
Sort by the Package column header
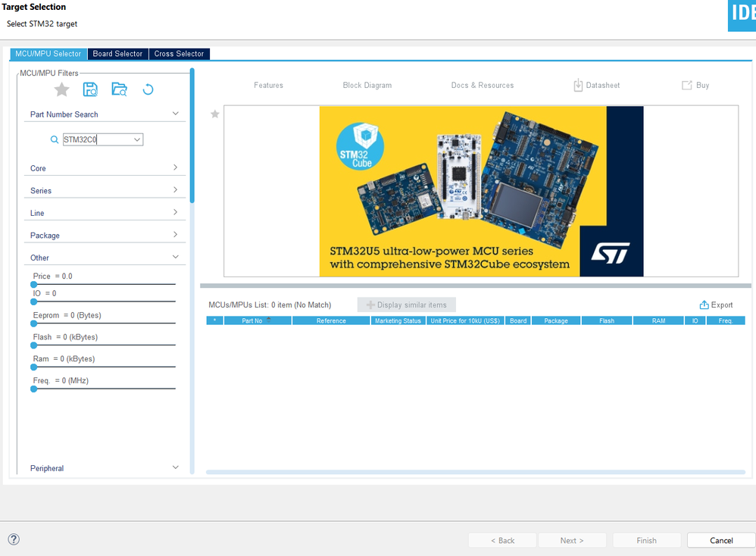click(x=556, y=320)
